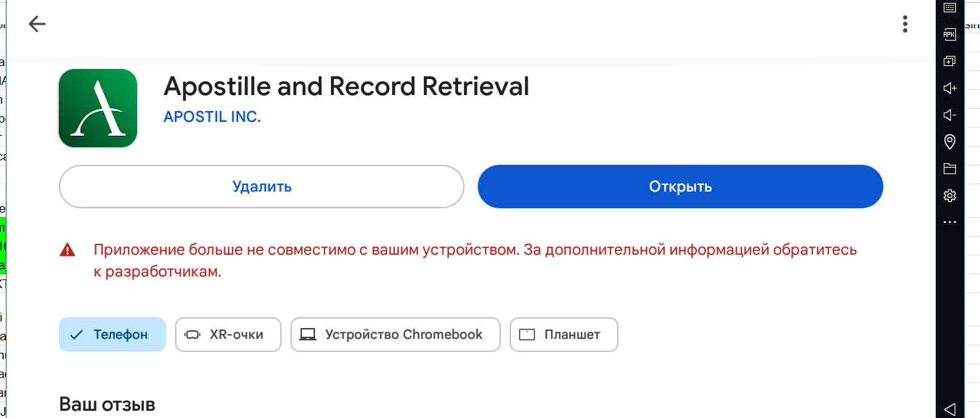The width and height of the screenshot is (980, 418).
Task: Expand more emulator tools via ellipsis
Action: pyautogui.click(x=950, y=222)
